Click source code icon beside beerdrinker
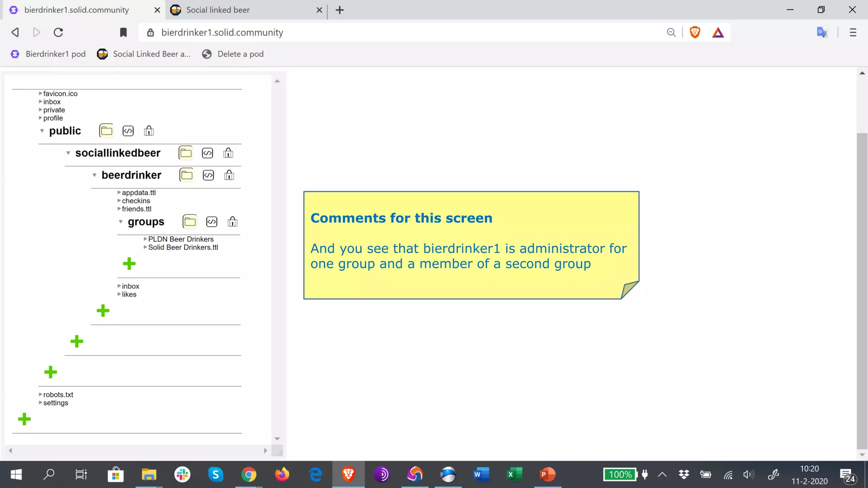 208,175
